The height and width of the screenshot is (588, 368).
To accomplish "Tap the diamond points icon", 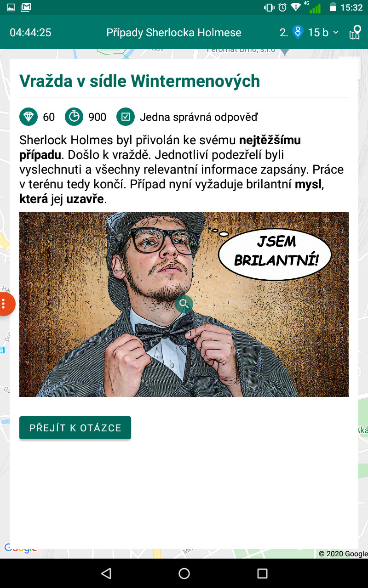I will click(x=29, y=117).
